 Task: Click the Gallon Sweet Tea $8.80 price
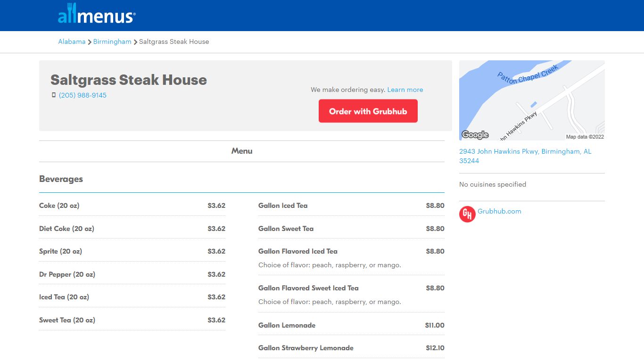coord(435,229)
